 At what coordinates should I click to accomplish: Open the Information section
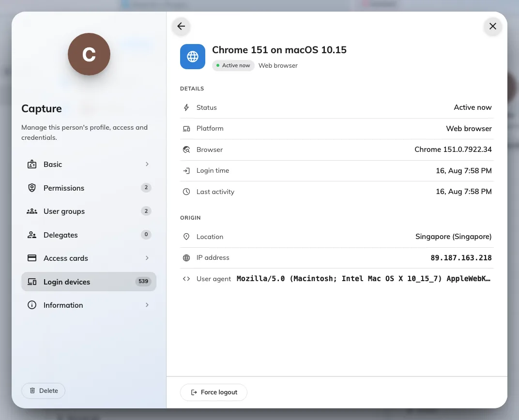(89, 305)
